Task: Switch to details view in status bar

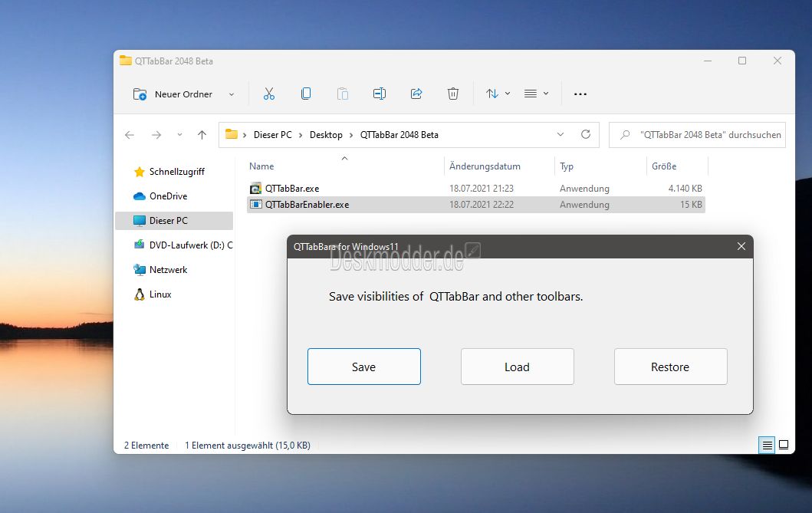Action: [x=767, y=446]
